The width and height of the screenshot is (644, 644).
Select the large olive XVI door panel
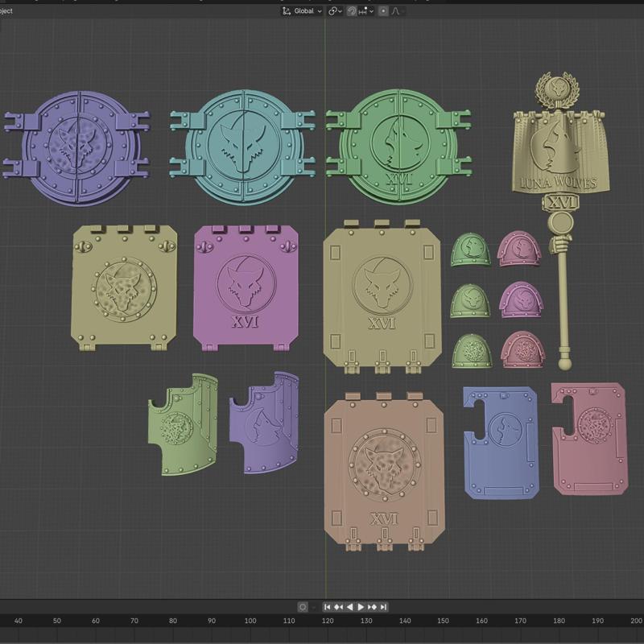coord(382,296)
